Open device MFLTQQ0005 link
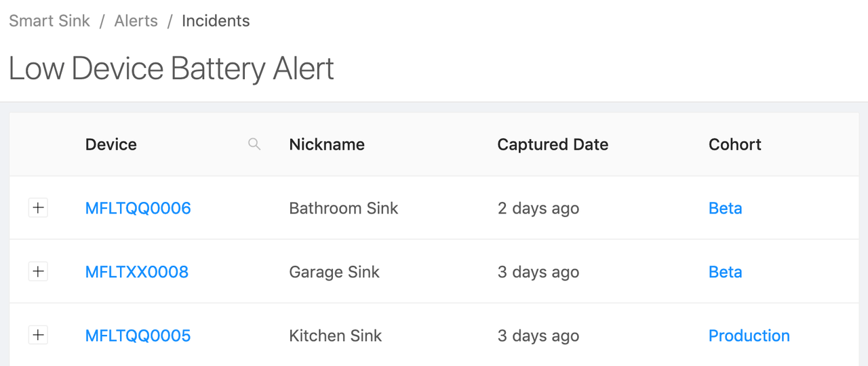868x366 pixels. point(138,335)
